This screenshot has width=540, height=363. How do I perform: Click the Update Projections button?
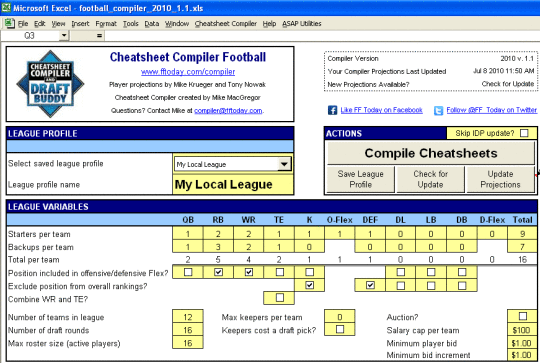[x=500, y=179]
